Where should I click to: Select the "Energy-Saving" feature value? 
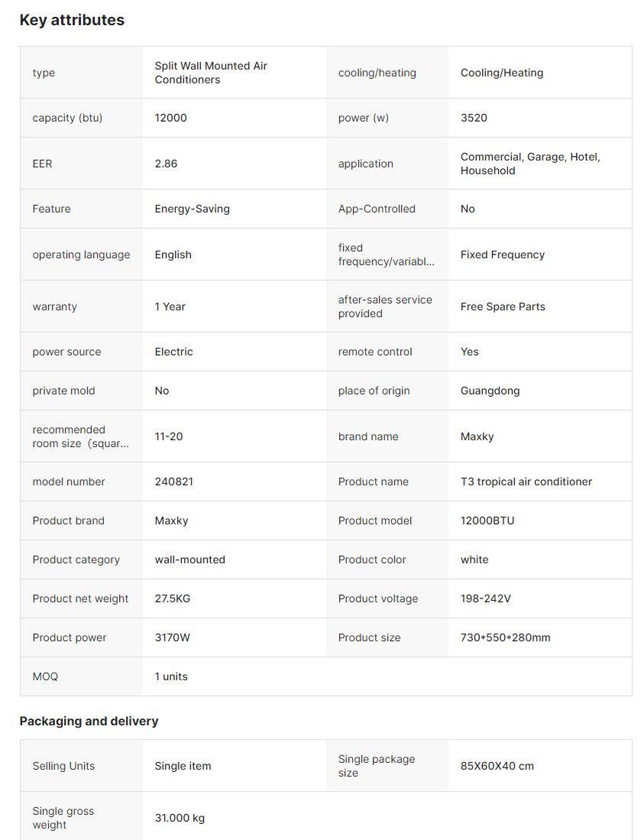point(192,209)
